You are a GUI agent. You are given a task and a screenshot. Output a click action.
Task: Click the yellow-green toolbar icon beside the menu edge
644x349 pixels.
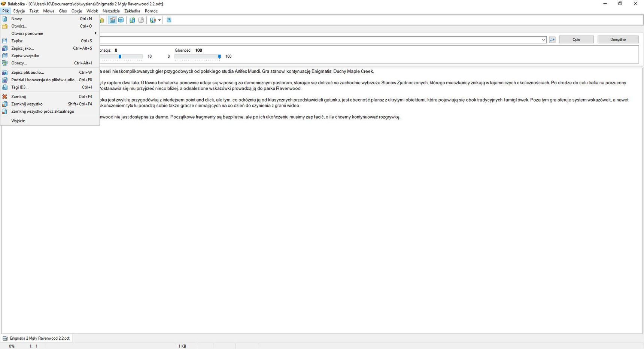pos(101,20)
